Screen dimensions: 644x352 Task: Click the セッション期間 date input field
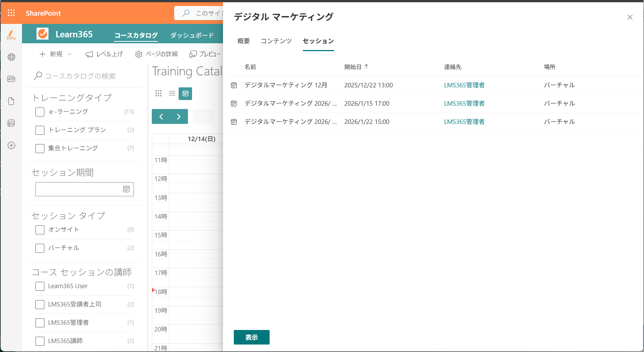point(85,189)
